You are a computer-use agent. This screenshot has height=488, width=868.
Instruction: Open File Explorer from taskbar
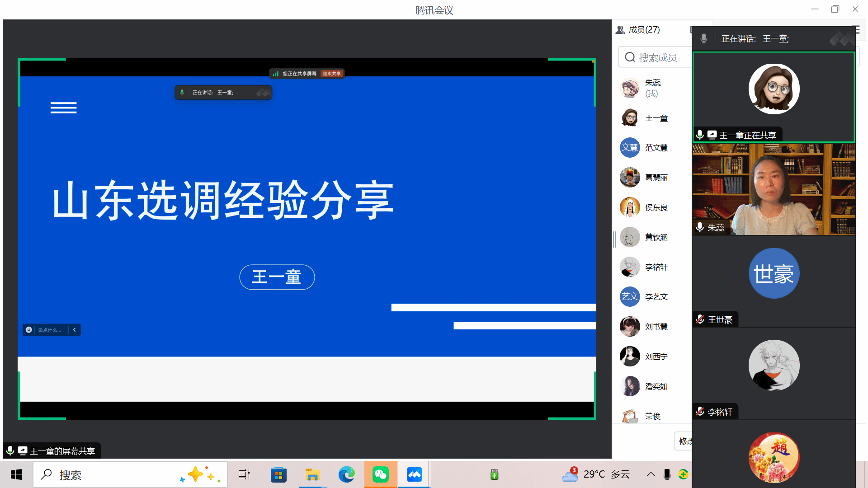click(312, 474)
